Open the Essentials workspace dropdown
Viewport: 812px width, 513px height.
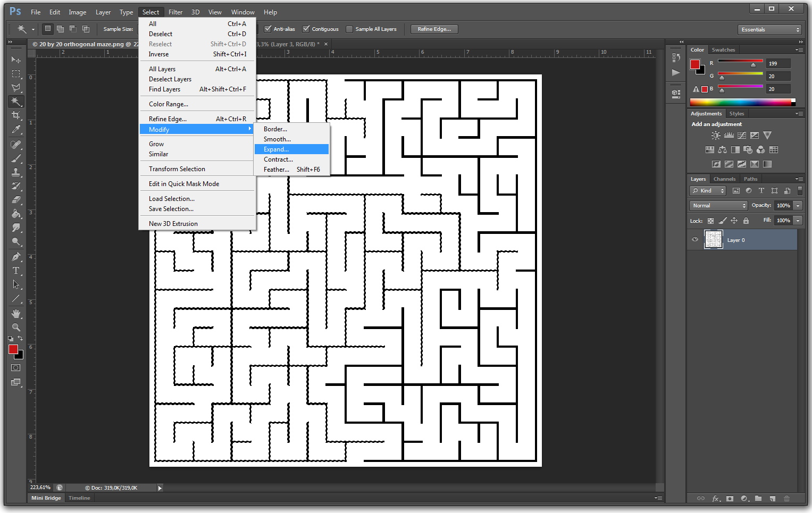point(769,30)
